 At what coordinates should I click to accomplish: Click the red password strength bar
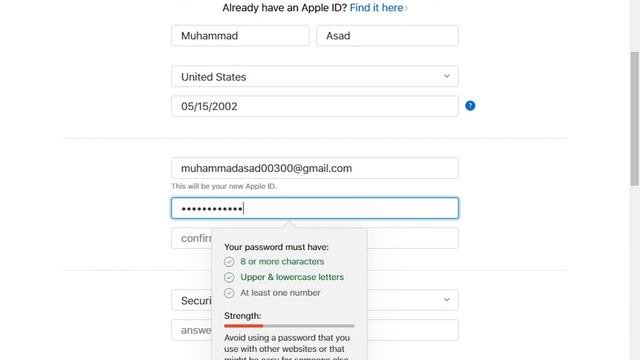(x=244, y=326)
